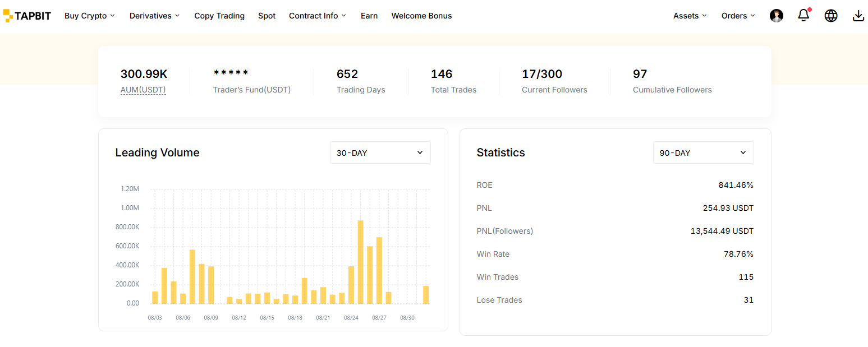Expand the Derivatives menu
This screenshot has width=868, height=347.
tap(154, 16)
